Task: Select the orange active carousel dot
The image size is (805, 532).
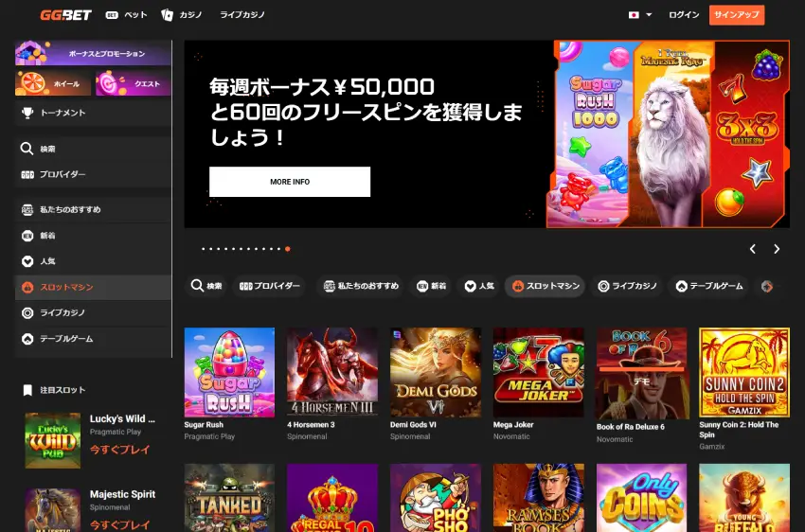Action: click(288, 249)
